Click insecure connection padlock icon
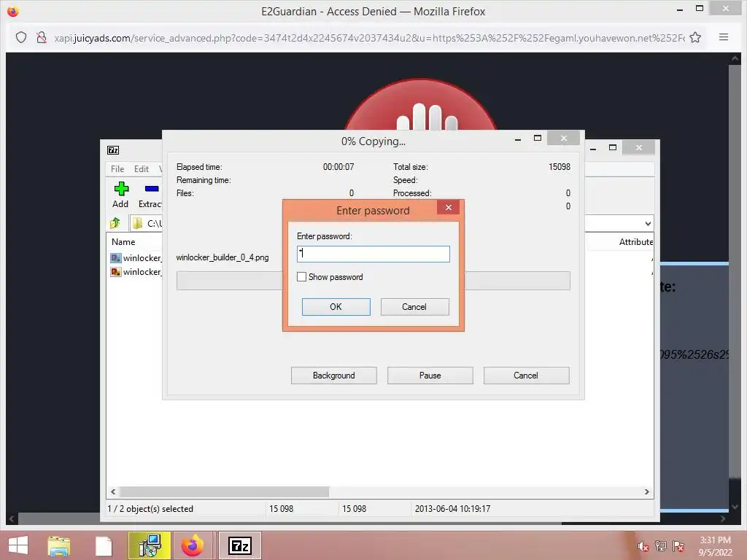Screen dimensions: 747x560 click(42, 37)
